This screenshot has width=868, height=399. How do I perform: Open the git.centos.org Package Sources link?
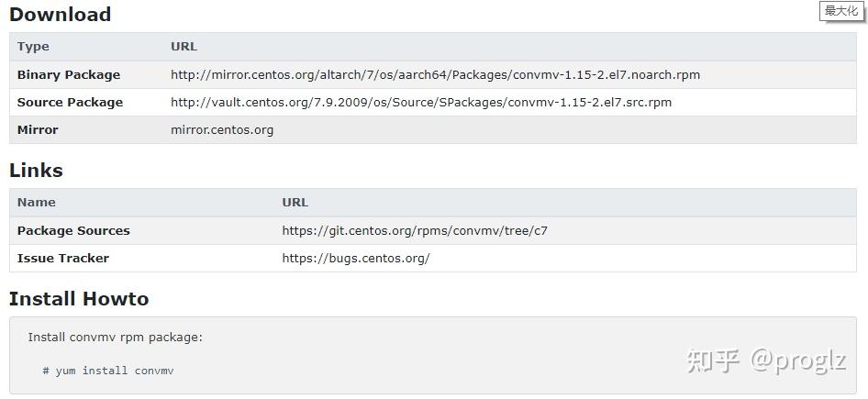tap(414, 231)
